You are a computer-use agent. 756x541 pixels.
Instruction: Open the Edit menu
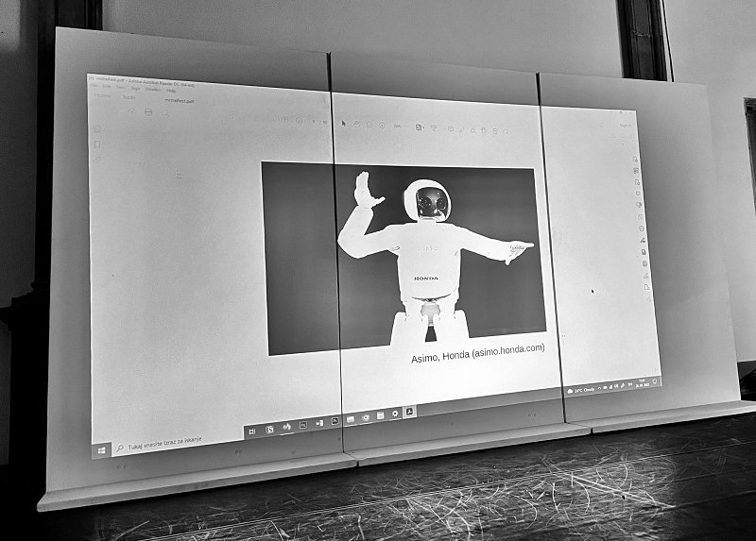click(x=107, y=86)
